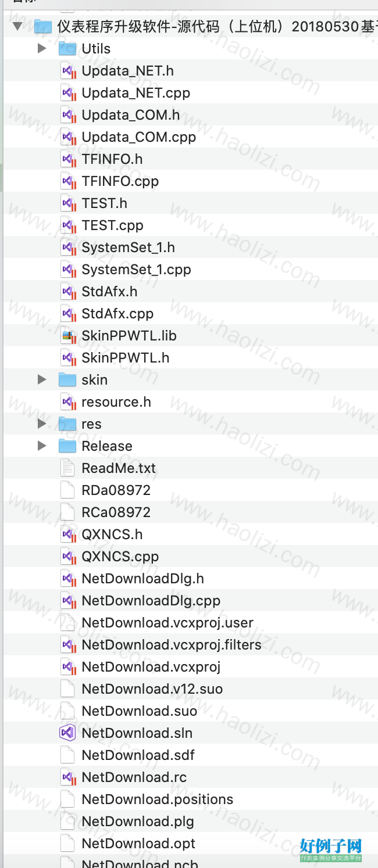Screen dimensions: 378x868
Task: Expand the Utils folder
Action: click(x=42, y=48)
